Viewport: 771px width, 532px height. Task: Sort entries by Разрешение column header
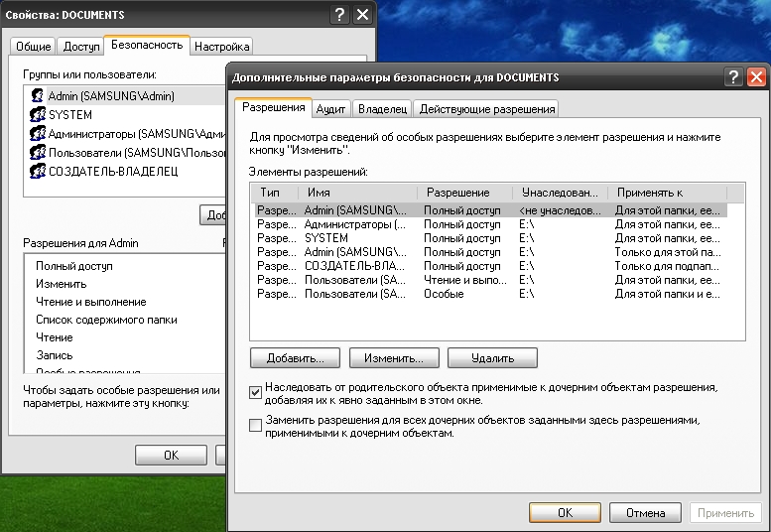coord(465,193)
